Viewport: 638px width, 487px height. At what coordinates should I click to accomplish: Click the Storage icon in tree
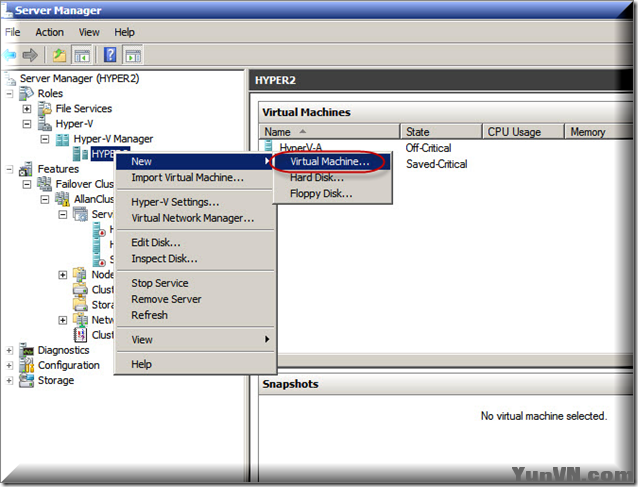pyautogui.click(x=26, y=380)
